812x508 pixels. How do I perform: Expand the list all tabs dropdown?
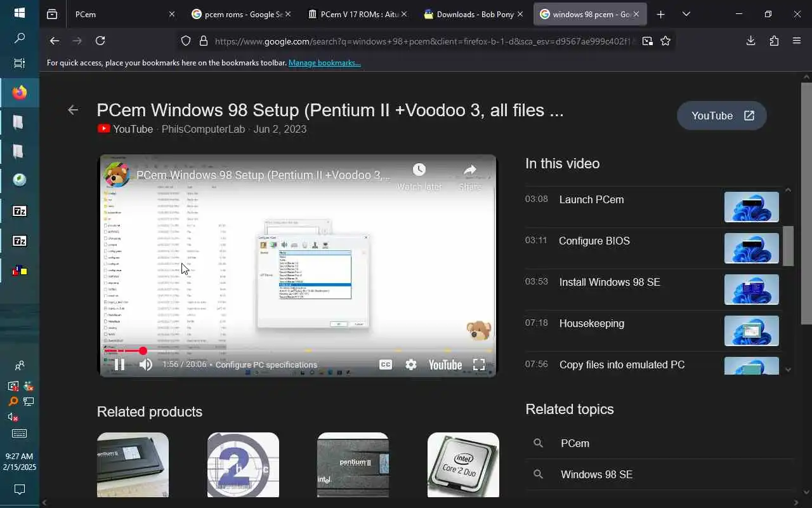pos(686,14)
